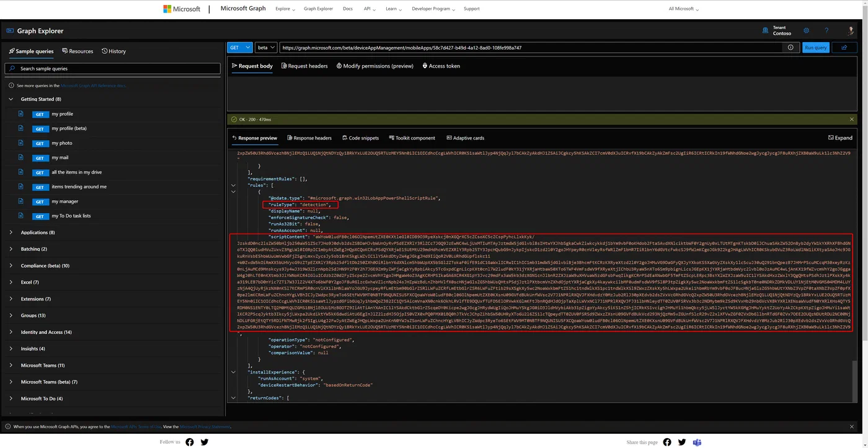Open doc icon for my mail query

20,157
